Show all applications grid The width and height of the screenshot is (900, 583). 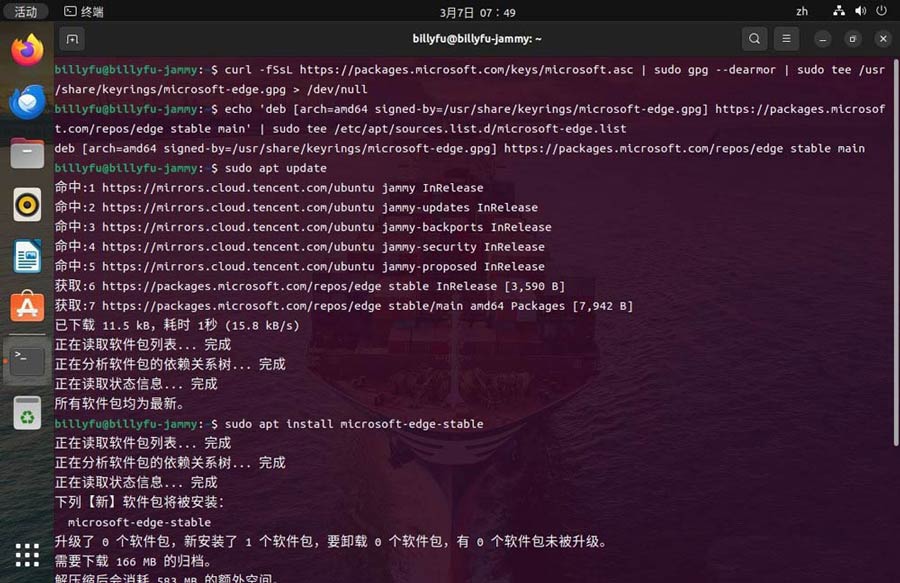point(27,555)
